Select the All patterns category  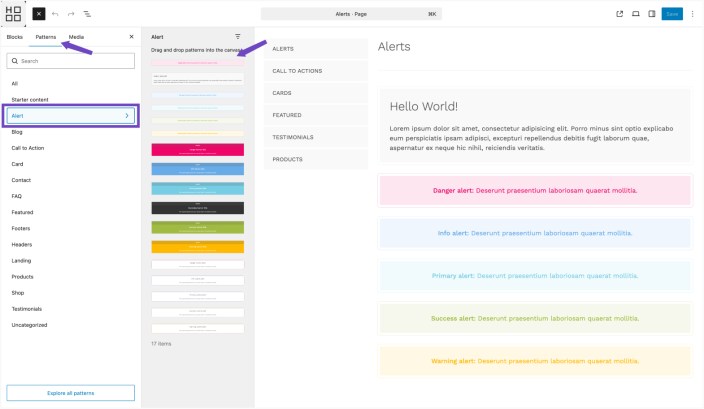(15, 84)
